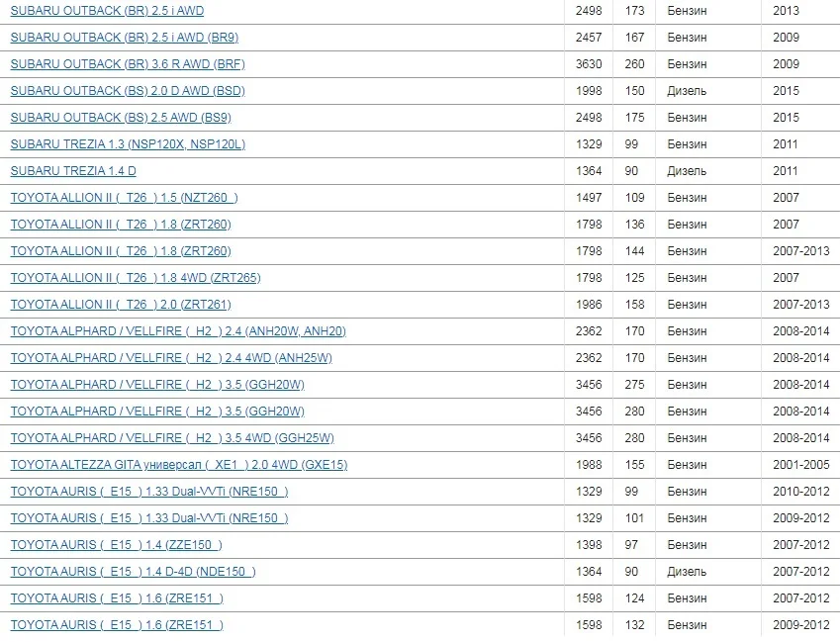Click the 158 horsepower cell
Image resolution: width=840 pixels, height=642 pixels.
tap(634, 306)
